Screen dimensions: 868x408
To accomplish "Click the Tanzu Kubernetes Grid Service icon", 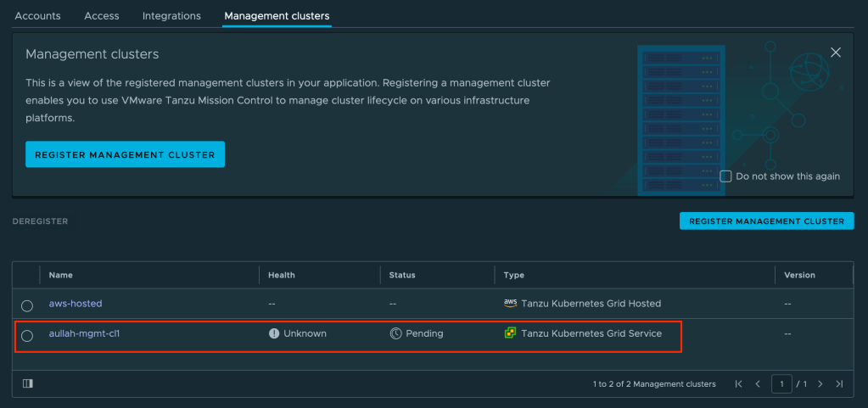I will coord(510,334).
